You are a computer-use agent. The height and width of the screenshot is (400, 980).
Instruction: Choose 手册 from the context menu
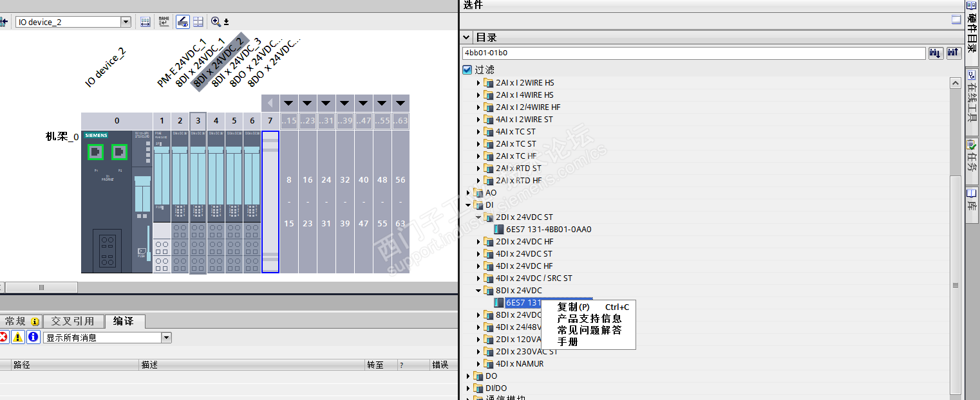pos(588,342)
